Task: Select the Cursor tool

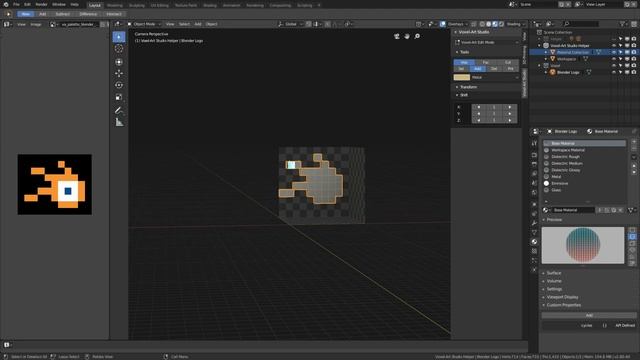Action: pyautogui.click(x=119, y=49)
